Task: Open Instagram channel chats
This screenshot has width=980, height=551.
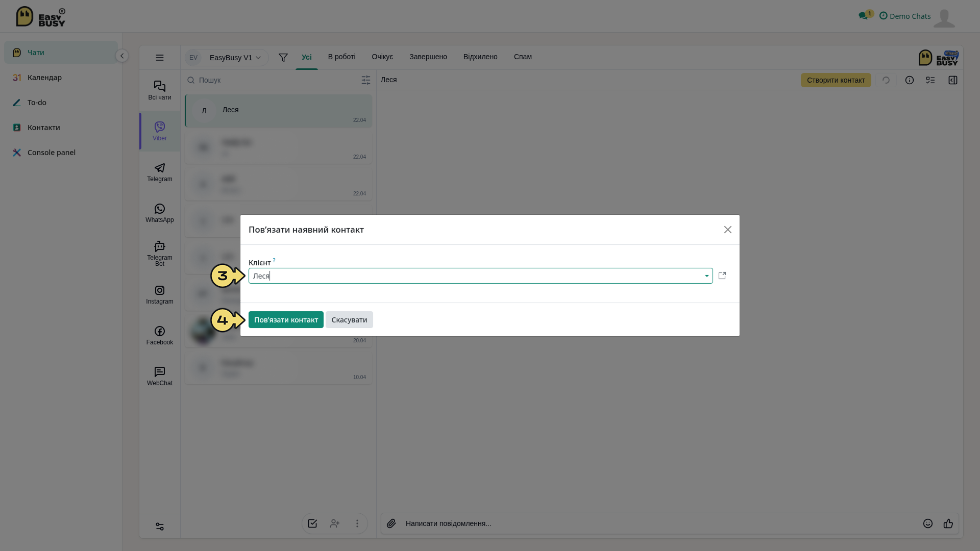Action: [x=160, y=294]
